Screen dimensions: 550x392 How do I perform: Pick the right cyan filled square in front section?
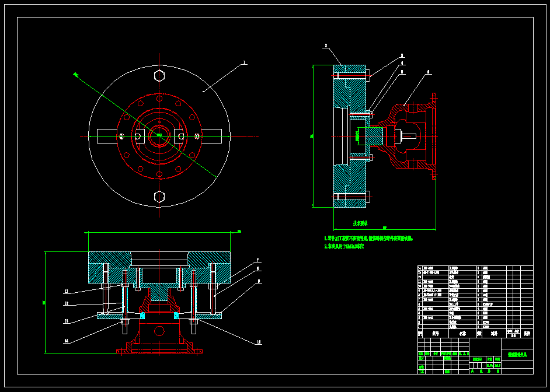point(176,316)
